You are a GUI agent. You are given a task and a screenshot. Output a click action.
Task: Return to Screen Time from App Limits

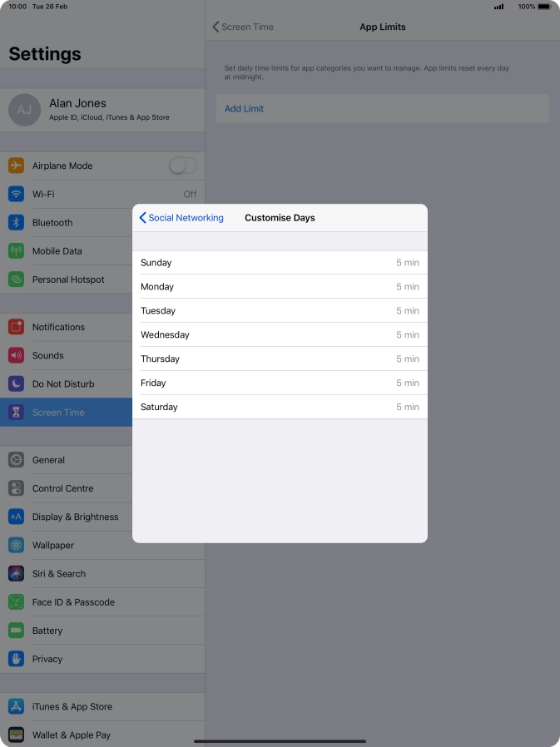tap(243, 27)
